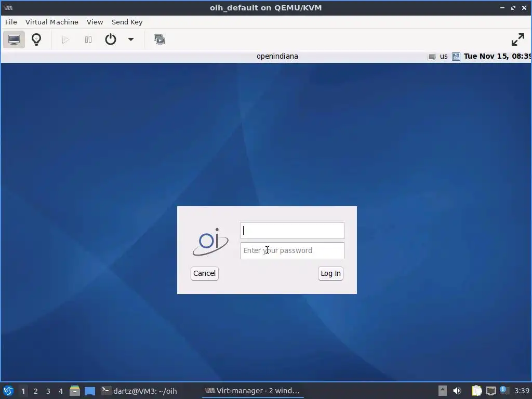532x399 pixels.
Task: Launch the file manager from taskbar
Action: click(x=75, y=391)
